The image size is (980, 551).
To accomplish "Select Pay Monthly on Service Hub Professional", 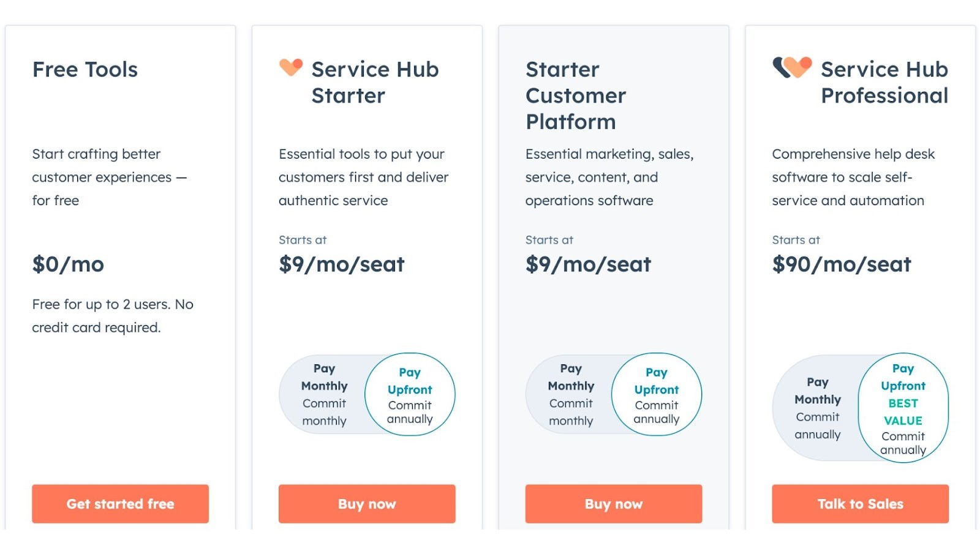I will (x=816, y=407).
